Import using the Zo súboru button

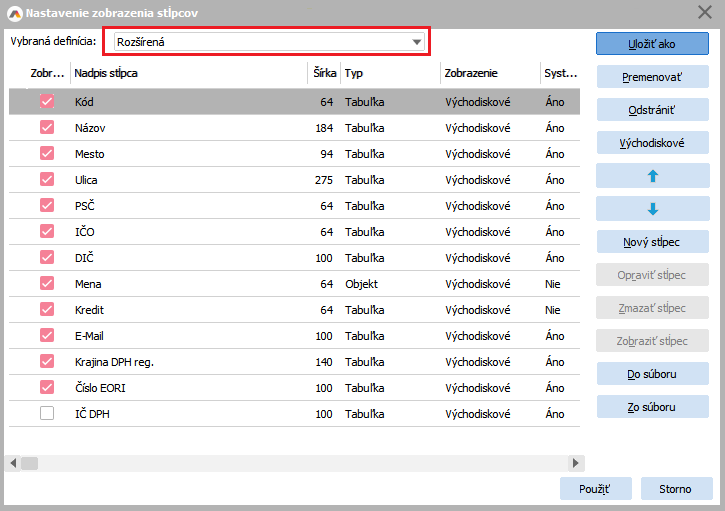[652, 406]
